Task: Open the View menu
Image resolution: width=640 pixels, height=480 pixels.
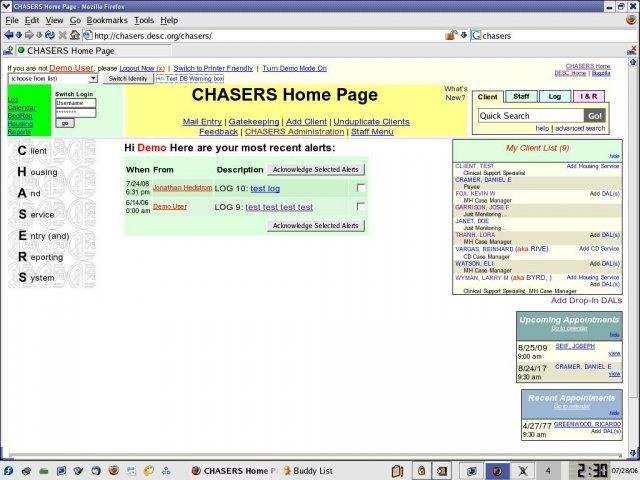Action: [x=54, y=20]
